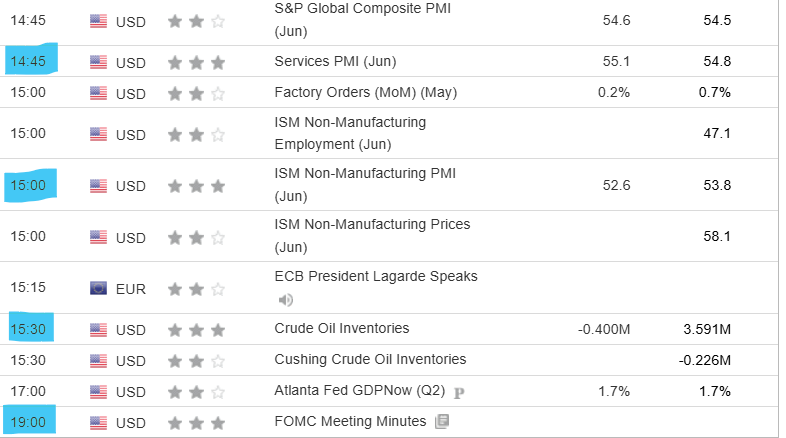The image size is (786, 438).
Task: Click the document icon beside FOMC Meeting Minutes
Action: click(441, 421)
